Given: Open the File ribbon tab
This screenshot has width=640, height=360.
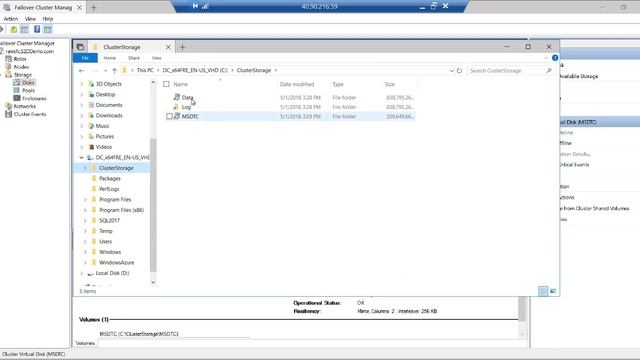Looking at the screenshot, I should click(85, 58).
